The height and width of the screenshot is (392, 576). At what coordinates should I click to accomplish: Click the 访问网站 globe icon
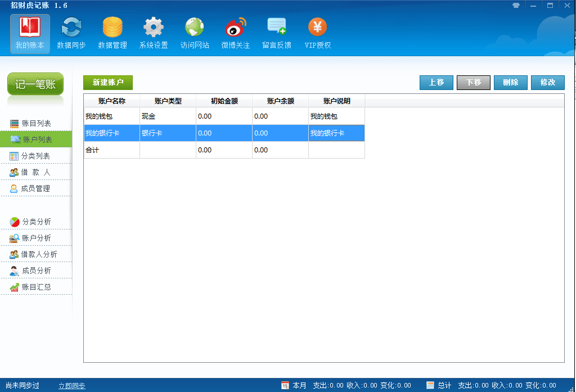coord(195,28)
